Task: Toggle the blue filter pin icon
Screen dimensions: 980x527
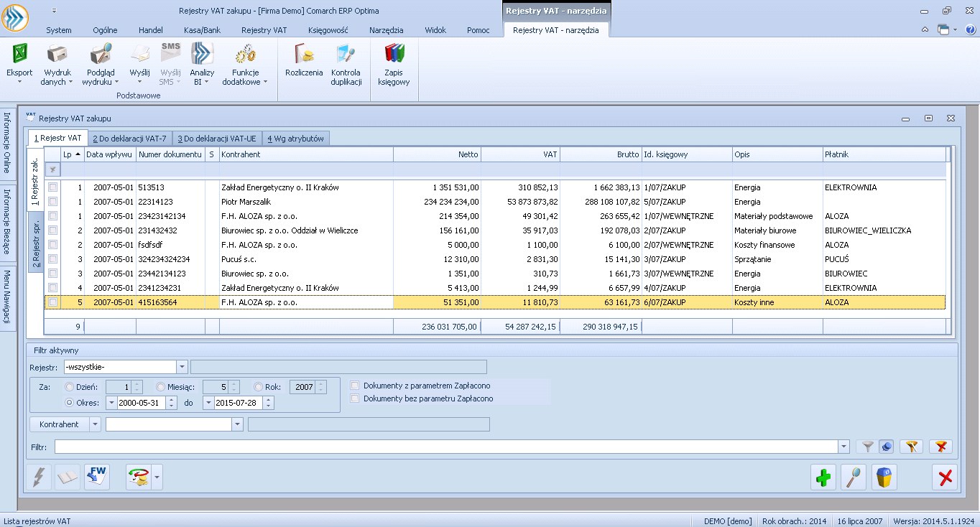Action: 887,447
